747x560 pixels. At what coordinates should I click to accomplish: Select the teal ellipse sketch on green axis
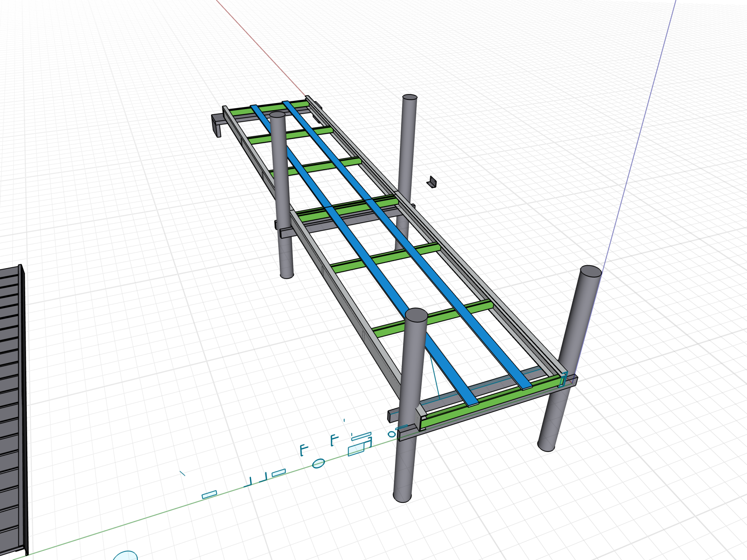point(318,464)
